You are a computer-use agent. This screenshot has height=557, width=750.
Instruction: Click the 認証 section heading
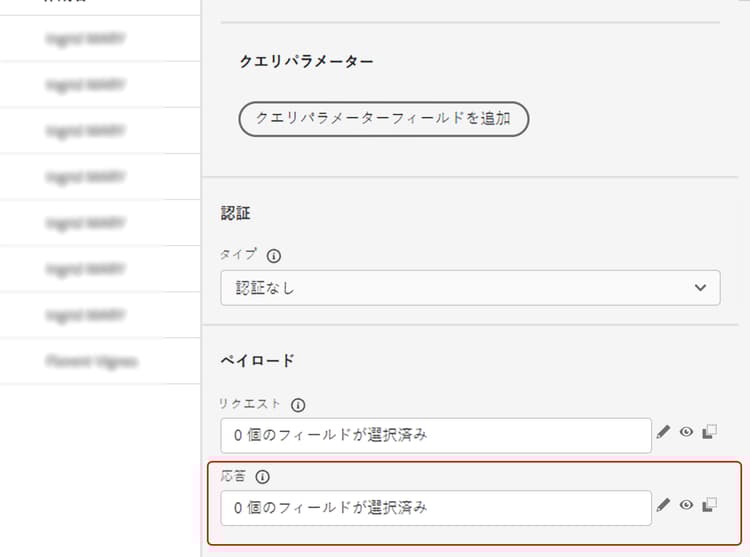coord(235,212)
